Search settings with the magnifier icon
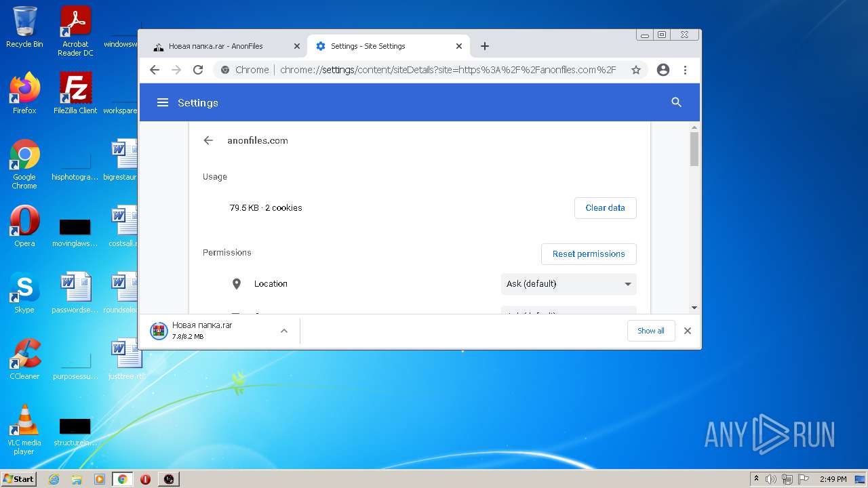The image size is (868, 488). coord(676,102)
